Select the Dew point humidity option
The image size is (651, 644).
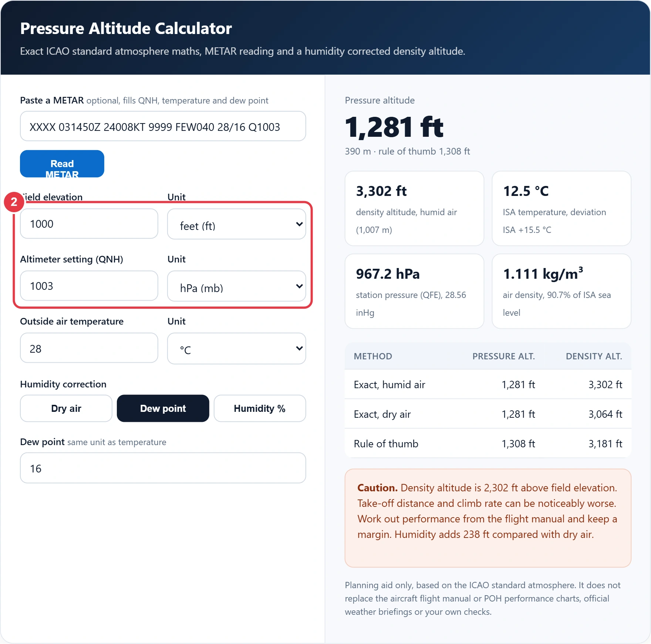pos(163,409)
